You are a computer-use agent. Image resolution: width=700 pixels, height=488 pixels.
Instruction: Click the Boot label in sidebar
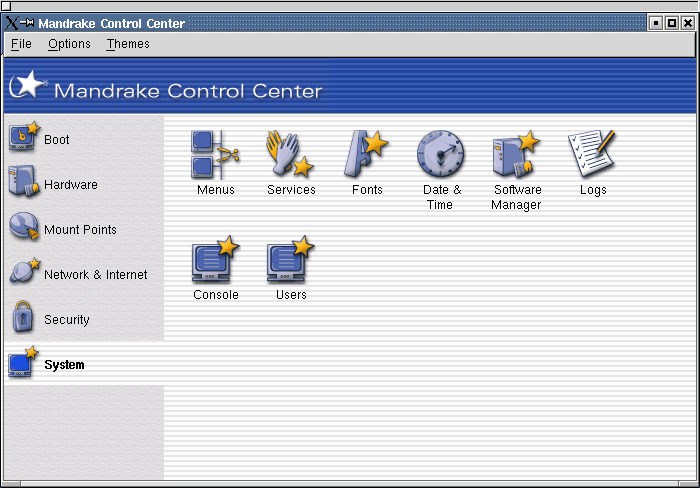click(x=57, y=140)
